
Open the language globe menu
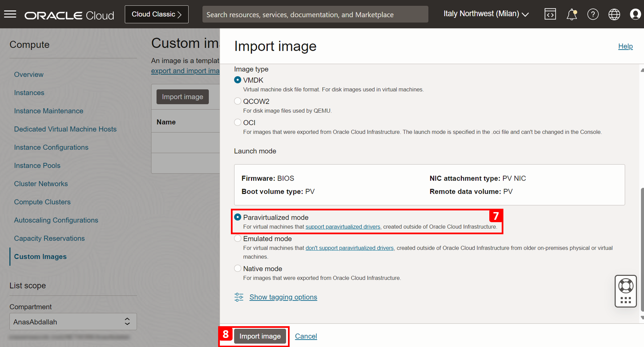coord(614,14)
